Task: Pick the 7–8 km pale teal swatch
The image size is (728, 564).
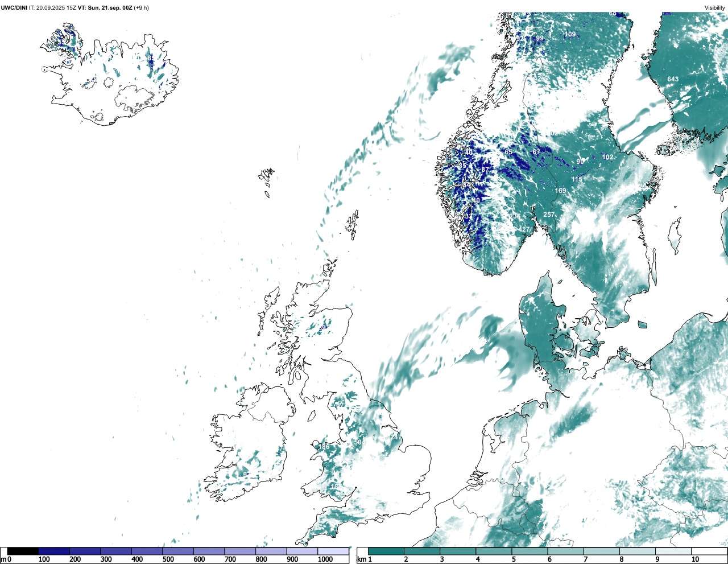Action: pos(601,551)
